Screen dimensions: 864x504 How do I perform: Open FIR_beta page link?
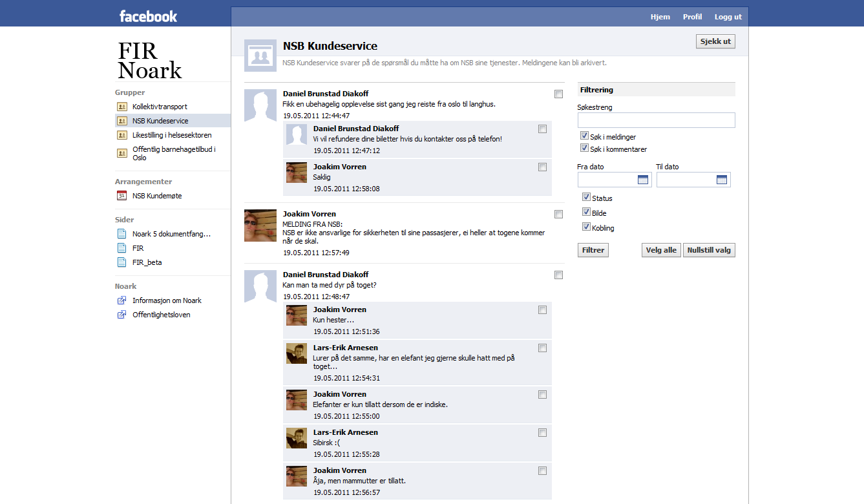click(x=147, y=262)
